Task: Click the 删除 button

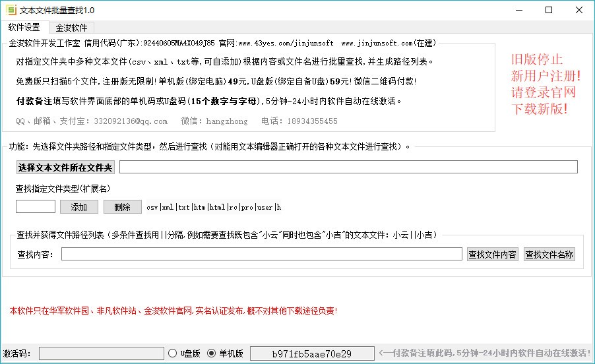Action: pos(123,207)
